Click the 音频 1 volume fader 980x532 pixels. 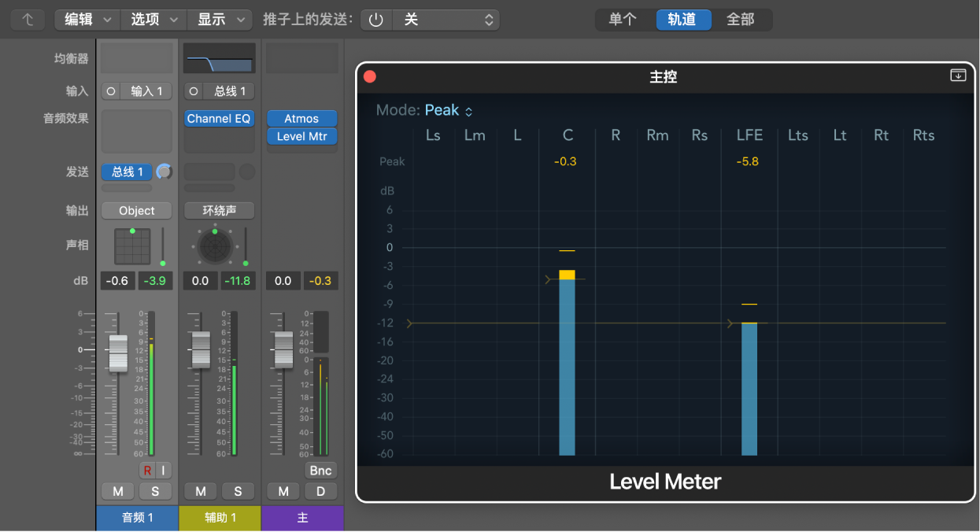tap(117, 353)
